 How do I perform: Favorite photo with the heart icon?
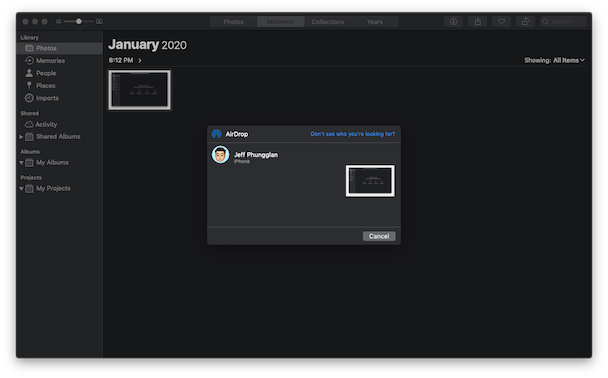coord(501,22)
